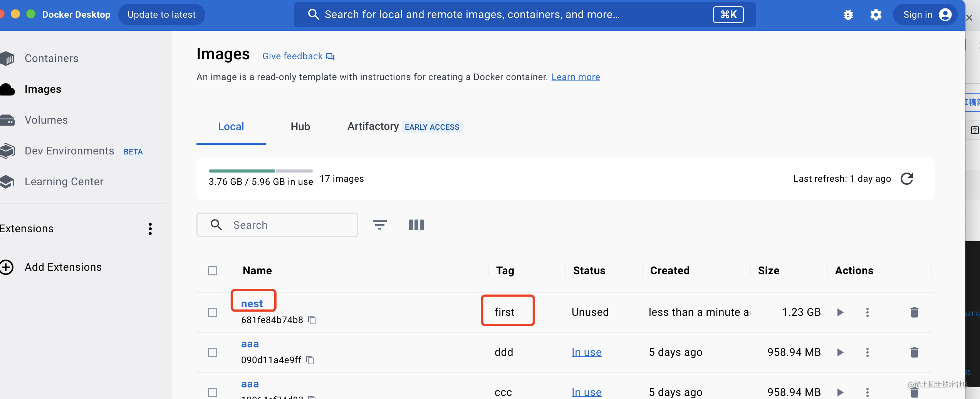Expand more actions for the nest image

[867, 312]
